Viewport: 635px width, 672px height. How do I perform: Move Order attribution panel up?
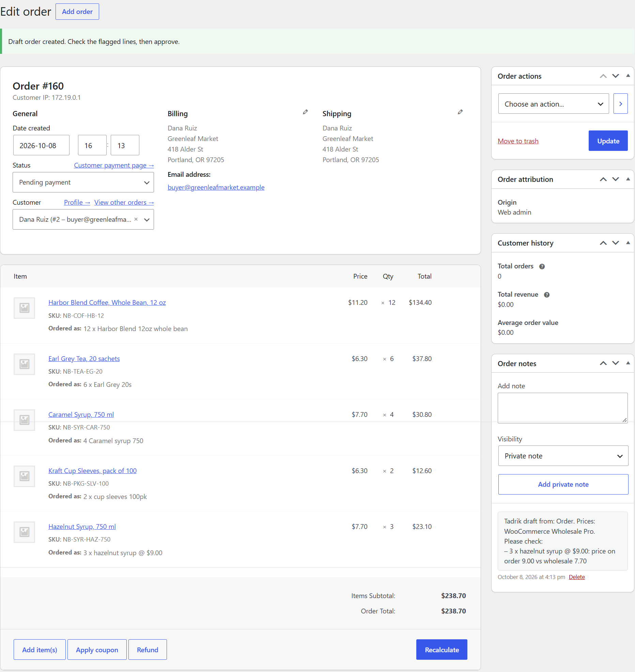pos(603,179)
